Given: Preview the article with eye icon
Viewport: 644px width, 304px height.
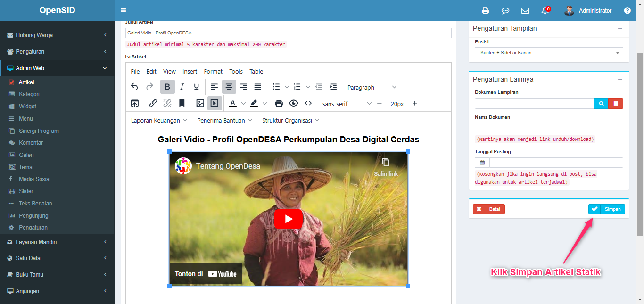Looking at the screenshot, I should point(294,103).
